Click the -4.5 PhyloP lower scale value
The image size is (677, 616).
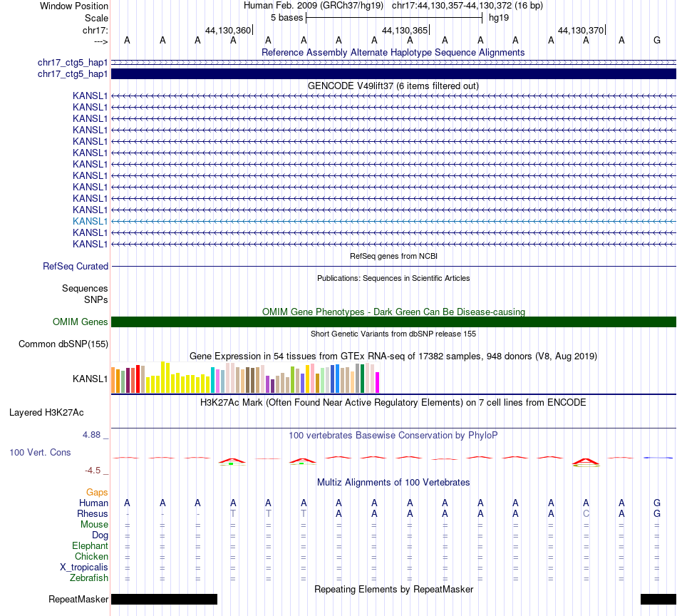click(93, 471)
